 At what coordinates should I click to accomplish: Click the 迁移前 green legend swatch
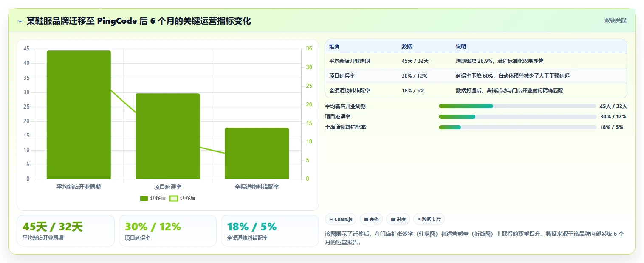tap(144, 198)
